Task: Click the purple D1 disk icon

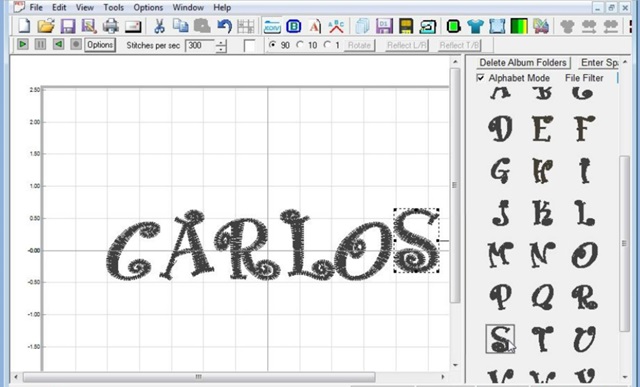Action: click(384, 26)
